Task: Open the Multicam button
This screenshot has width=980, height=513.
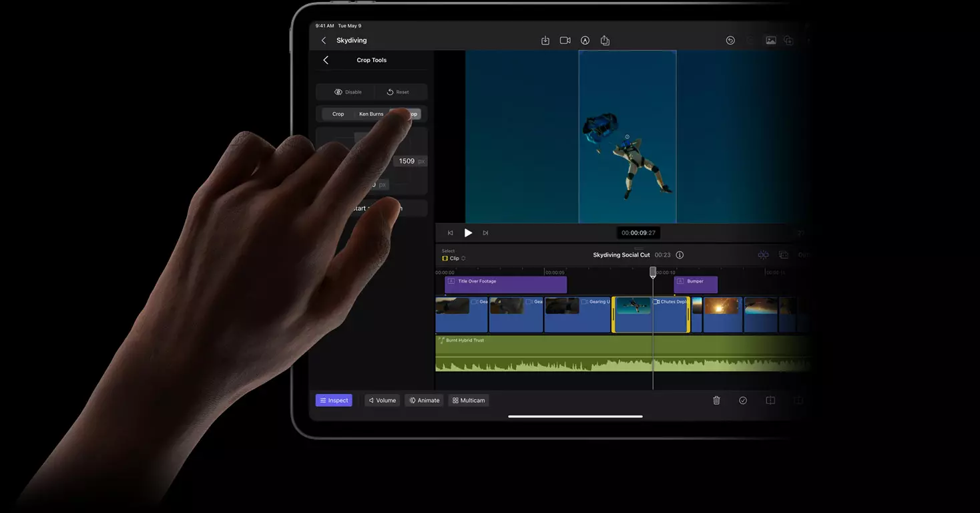Action: (x=469, y=401)
